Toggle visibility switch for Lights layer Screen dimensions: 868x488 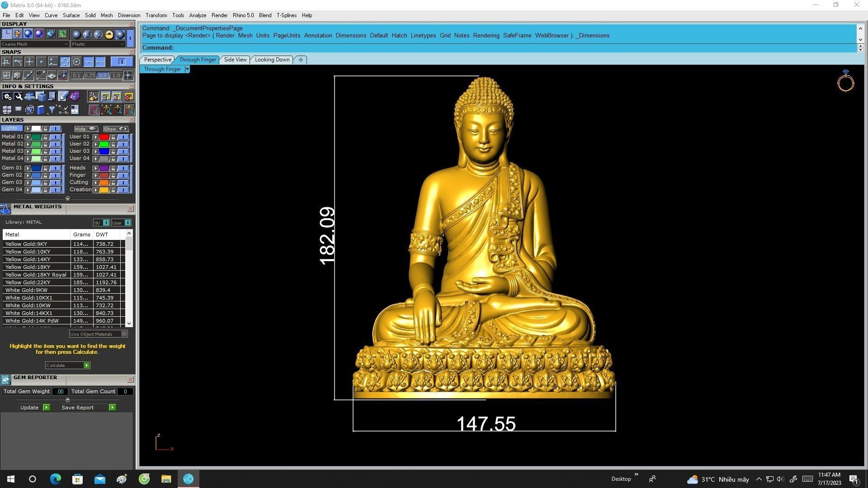pos(56,129)
